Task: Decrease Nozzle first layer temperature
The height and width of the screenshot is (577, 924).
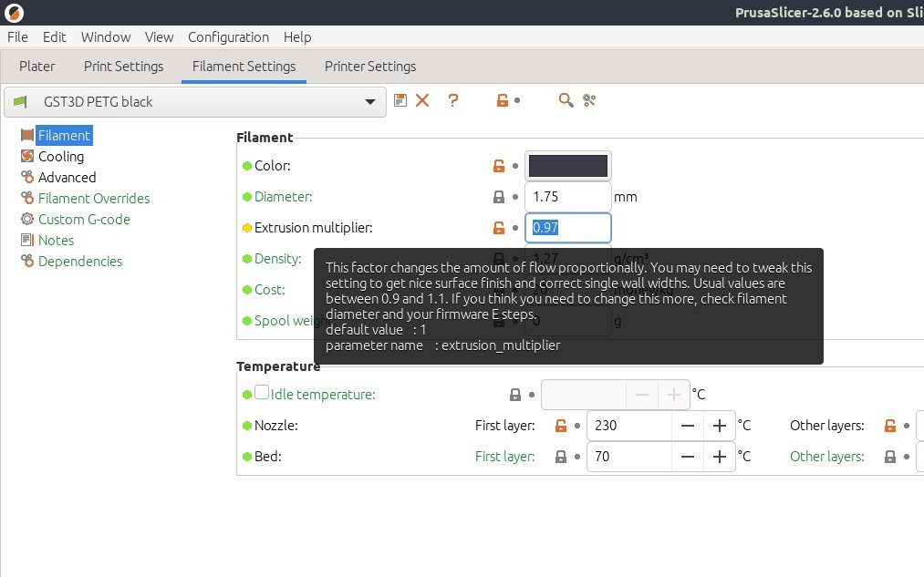Action: click(688, 426)
